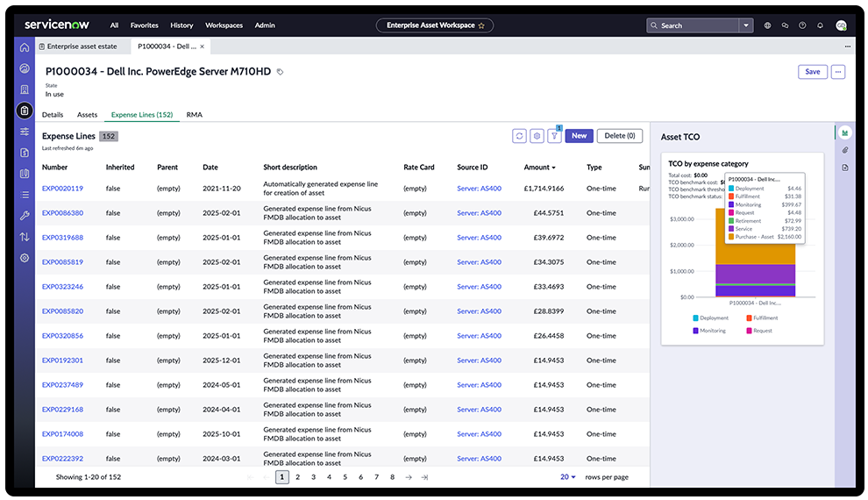Image resolution: width=868 pixels, height=500 pixels.
Task: Open the attachments paperclip icon
Action: click(x=844, y=150)
